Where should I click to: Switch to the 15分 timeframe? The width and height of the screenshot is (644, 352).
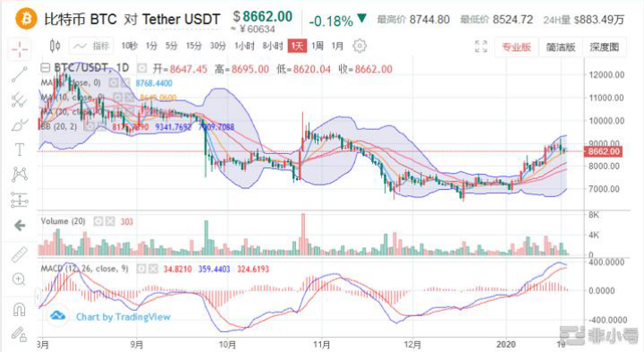[x=193, y=46]
